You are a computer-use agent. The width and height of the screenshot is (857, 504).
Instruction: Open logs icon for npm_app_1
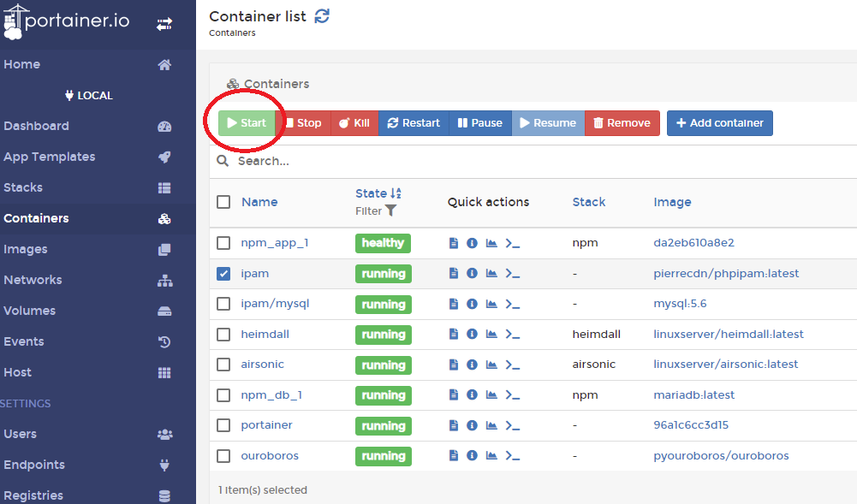click(454, 243)
